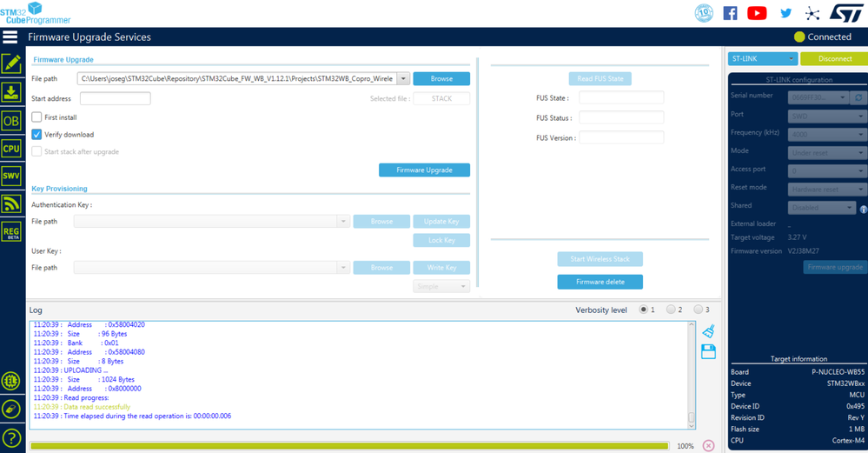Viewport: 868px width, 453px height.
Task: Toggle Start stack after upgrade checkbox
Action: point(36,152)
